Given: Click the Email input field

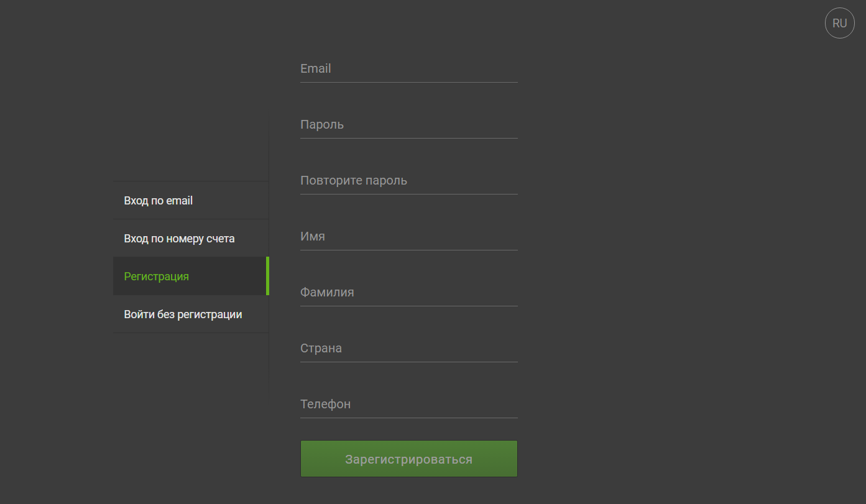Looking at the screenshot, I should click(409, 69).
